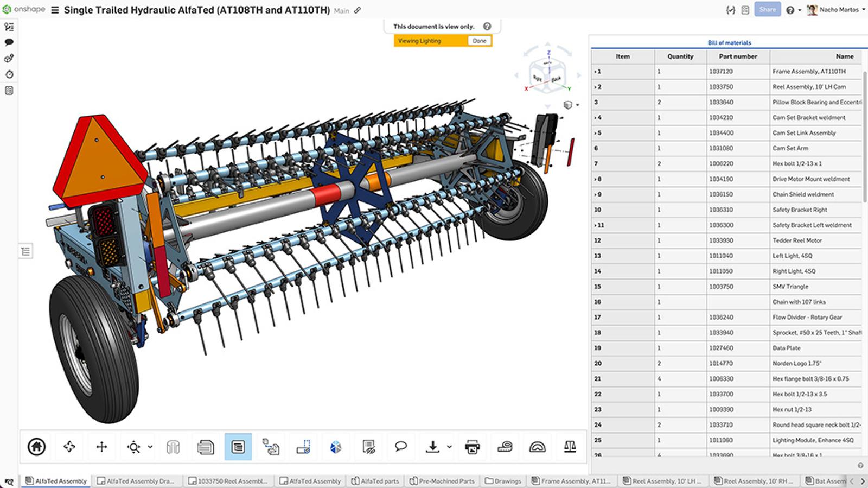The height and width of the screenshot is (488, 868).
Task: Expand BOM item 1 Frame Assembly row
Action: (595, 72)
